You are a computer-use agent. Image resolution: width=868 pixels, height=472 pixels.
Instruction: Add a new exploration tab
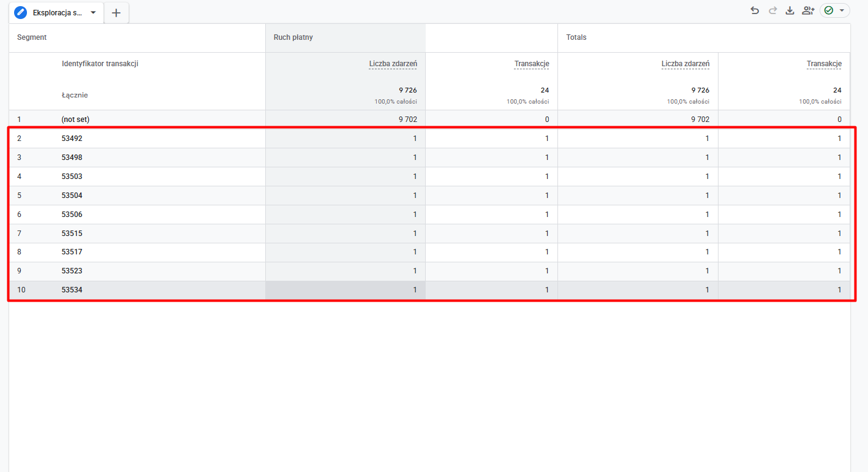point(116,13)
